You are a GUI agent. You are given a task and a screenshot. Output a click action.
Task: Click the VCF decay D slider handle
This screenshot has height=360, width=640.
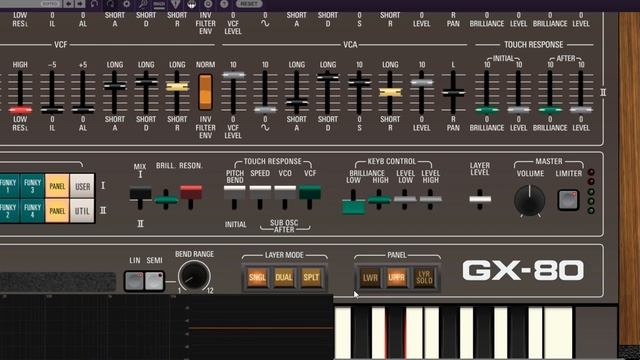click(146, 82)
